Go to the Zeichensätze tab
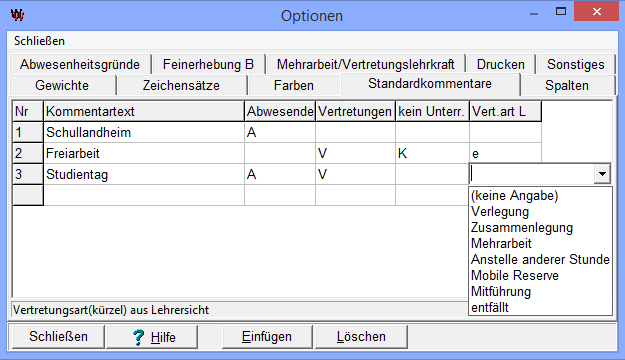The image size is (625, 360). pyautogui.click(x=181, y=85)
